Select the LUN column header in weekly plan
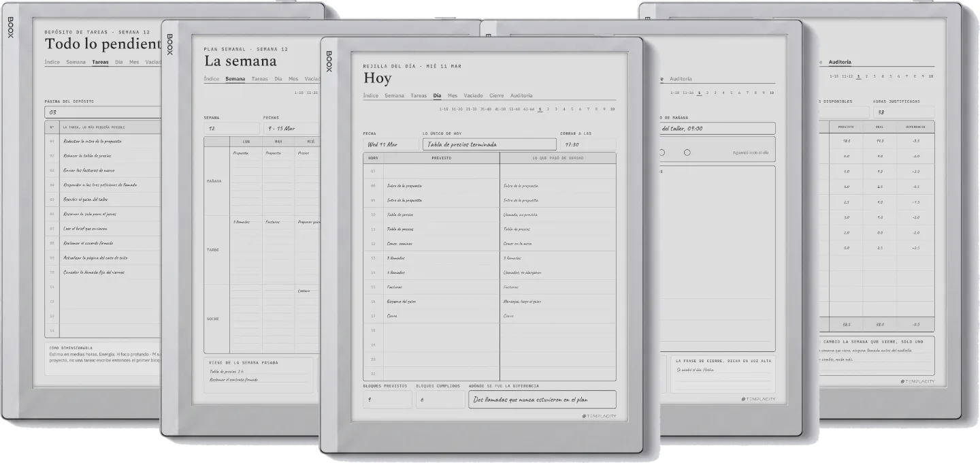Viewport: 980px width, 463px height. pyautogui.click(x=246, y=142)
